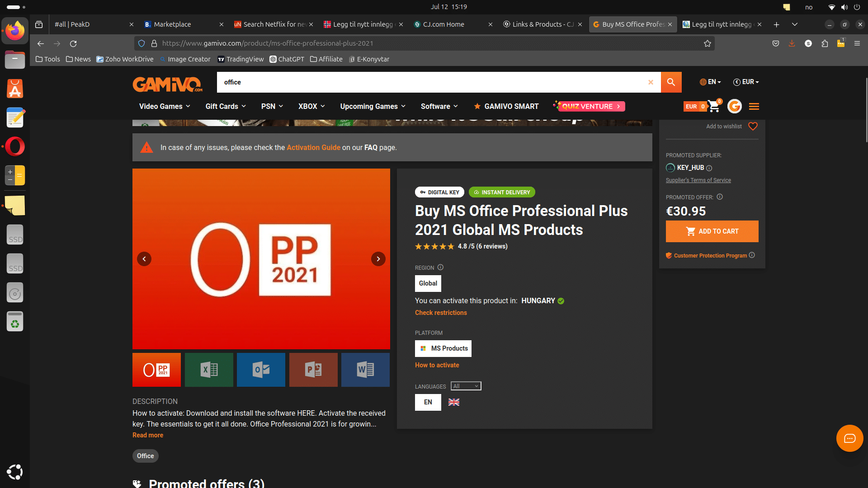Viewport: 868px width, 488px height.
Task: Open the Languages All combo box
Action: coord(466,386)
